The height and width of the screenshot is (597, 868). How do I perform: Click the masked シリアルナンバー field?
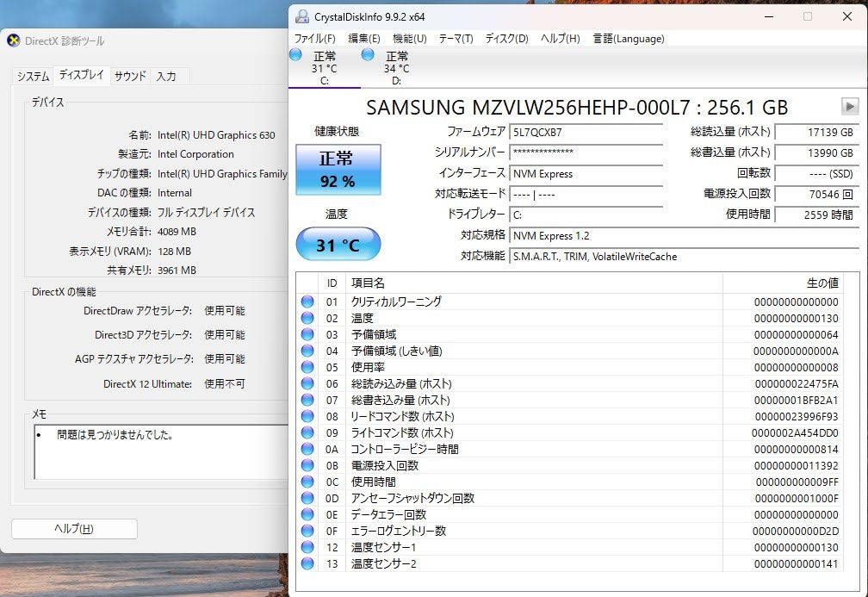[x=586, y=152]
